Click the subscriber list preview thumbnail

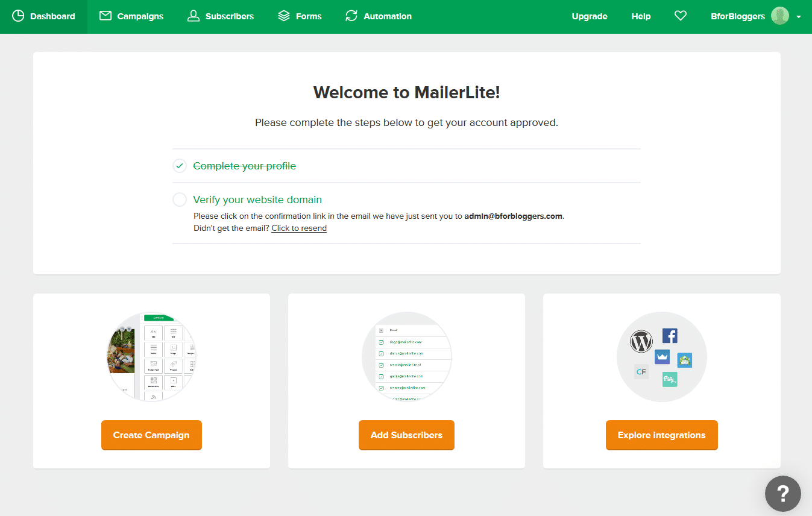(406, 357)
